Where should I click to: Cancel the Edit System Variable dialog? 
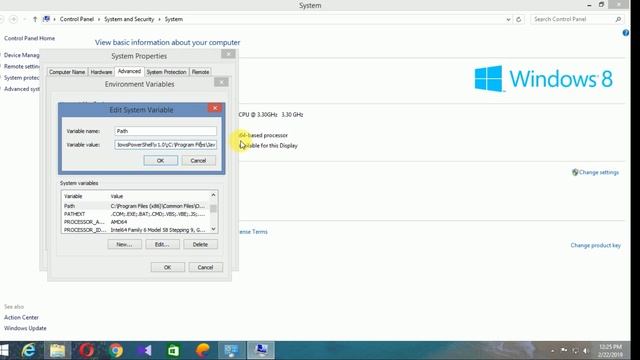tap(198, 161)
